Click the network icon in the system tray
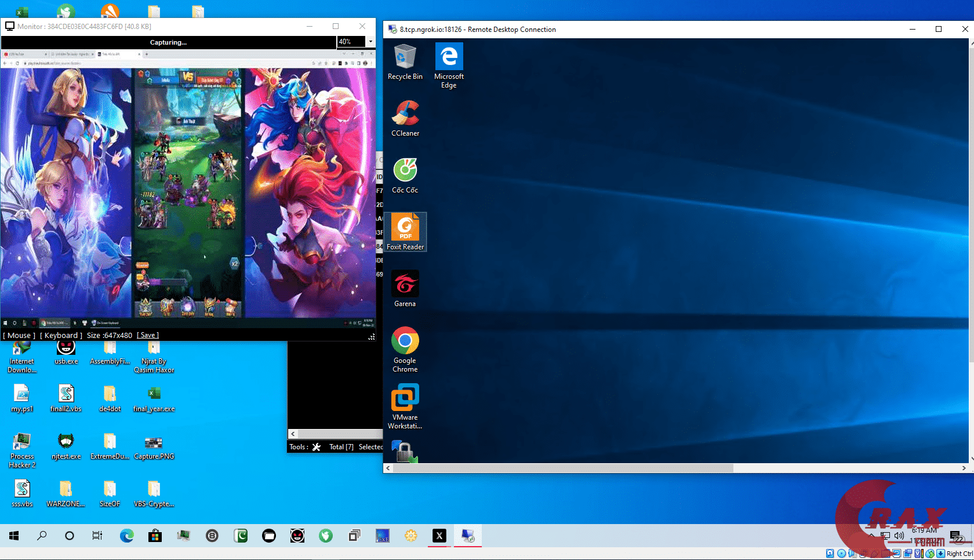Screen dimensions: 974x560 click(885, 536)
